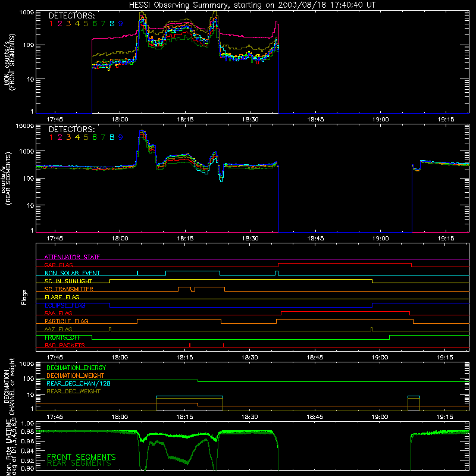Image resolution: width=476 pixels, height=476 pixels.
Task: Select the ECLIPSE_FLAG label
Action: tap(65, 305)
